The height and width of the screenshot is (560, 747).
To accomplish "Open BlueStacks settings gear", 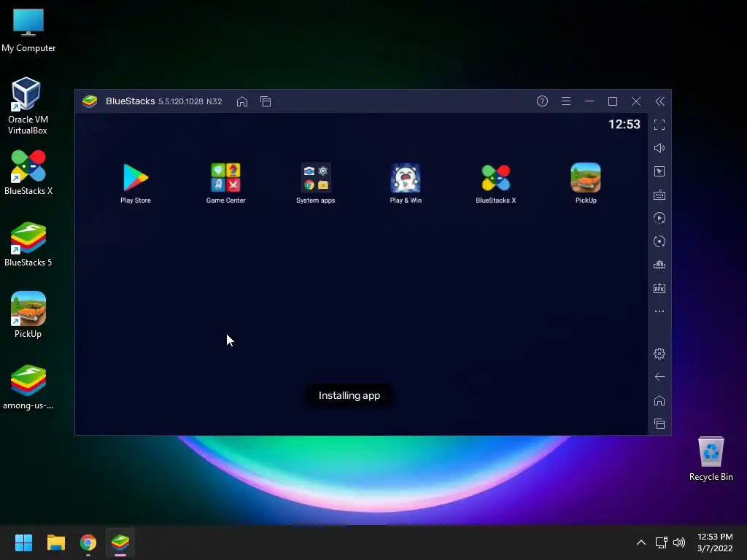I will coord(659,354).
